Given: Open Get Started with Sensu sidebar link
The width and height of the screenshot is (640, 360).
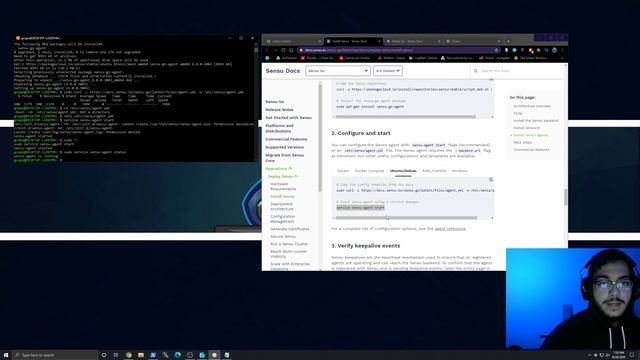Looking at the screenshot, I should click(288, 118).
